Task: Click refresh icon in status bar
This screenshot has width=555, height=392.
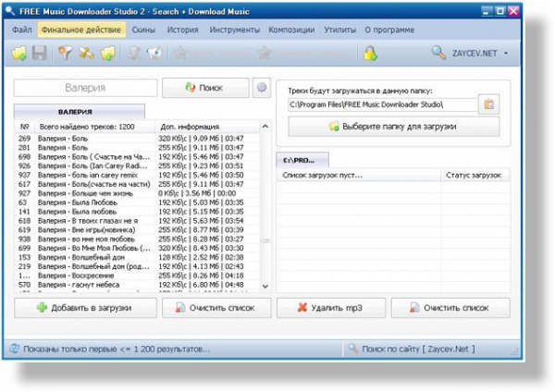Action: click(14, 349)
